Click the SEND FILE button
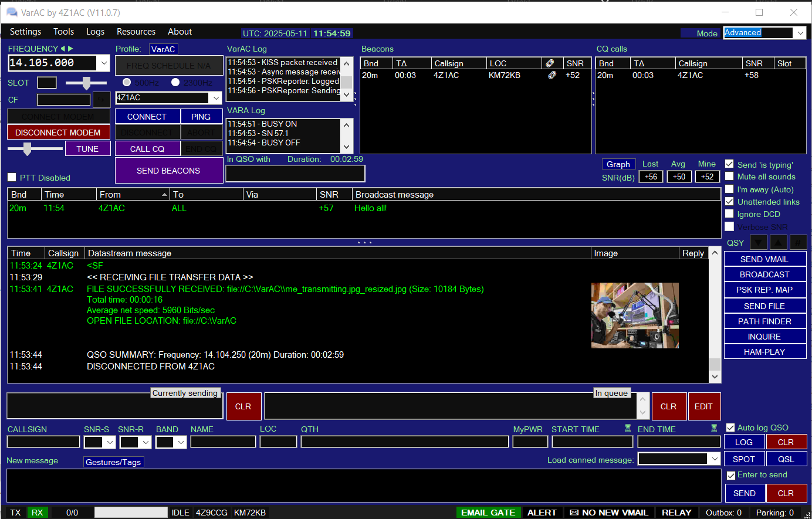 point(764,306)
